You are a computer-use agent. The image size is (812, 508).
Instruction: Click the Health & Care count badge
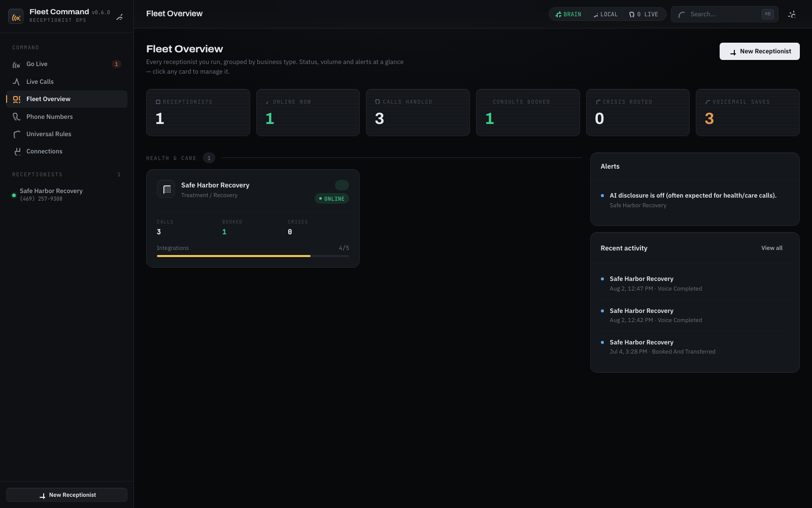(x=209, y=158)
